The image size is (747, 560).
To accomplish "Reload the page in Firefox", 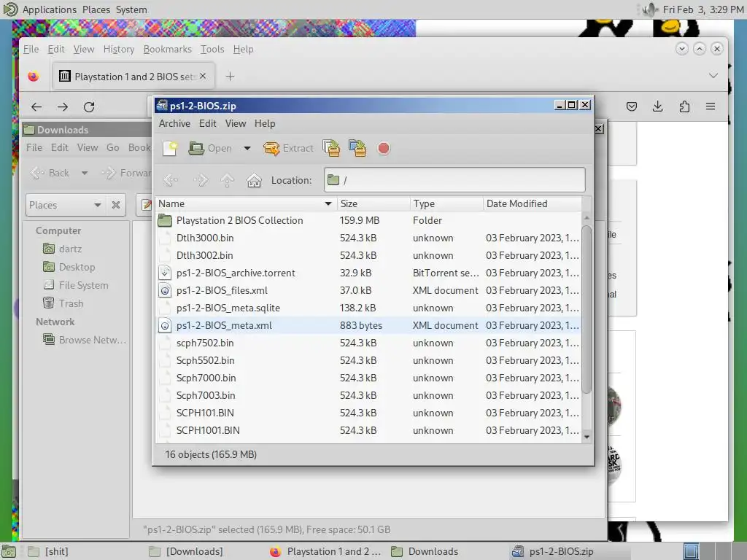I will [x=89, y=107].
